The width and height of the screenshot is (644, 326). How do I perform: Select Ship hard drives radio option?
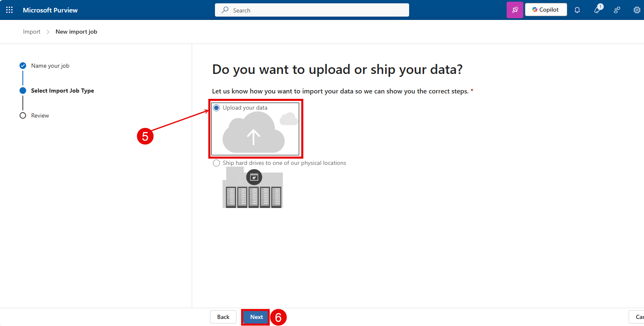coord(216,163)
